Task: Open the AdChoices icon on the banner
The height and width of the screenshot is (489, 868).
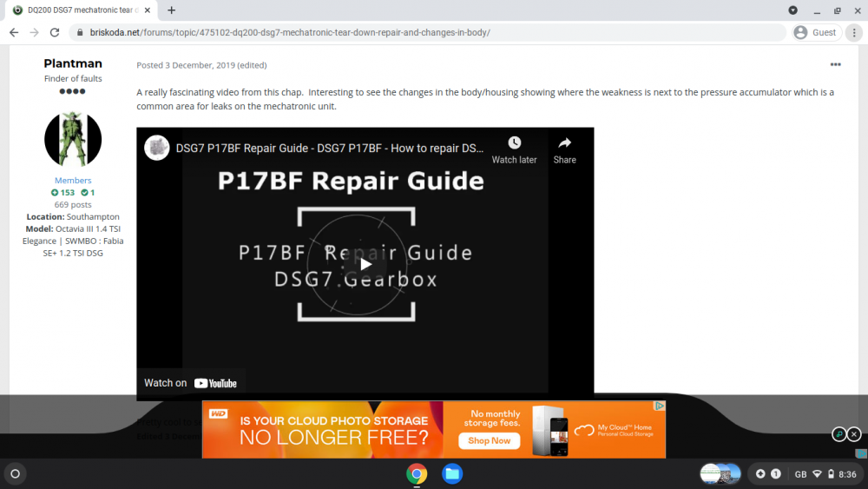Action: 660,406
